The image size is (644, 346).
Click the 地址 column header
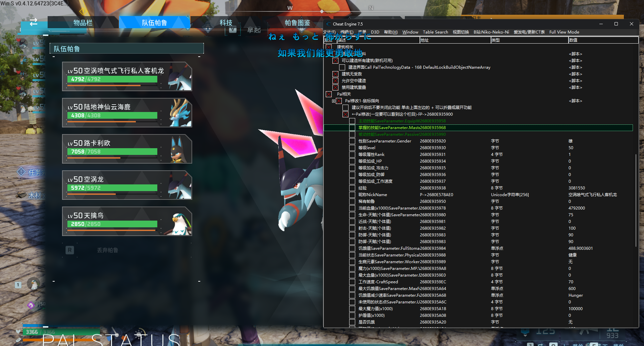455,40
